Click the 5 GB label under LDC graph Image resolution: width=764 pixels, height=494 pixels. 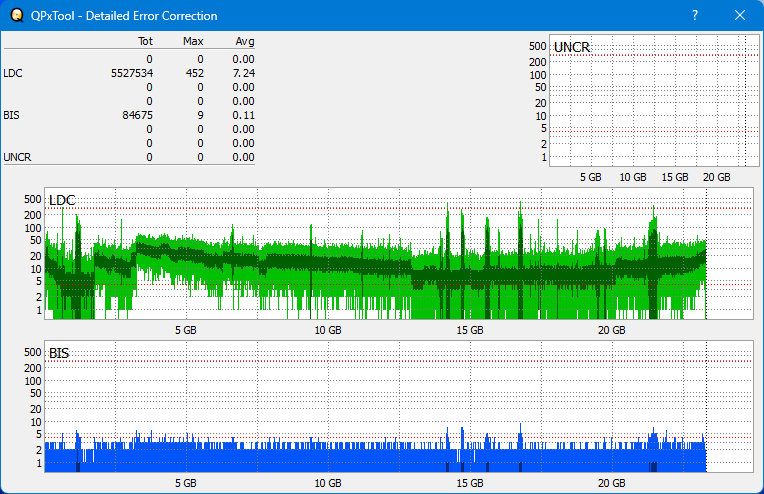(x=186, y=330)
